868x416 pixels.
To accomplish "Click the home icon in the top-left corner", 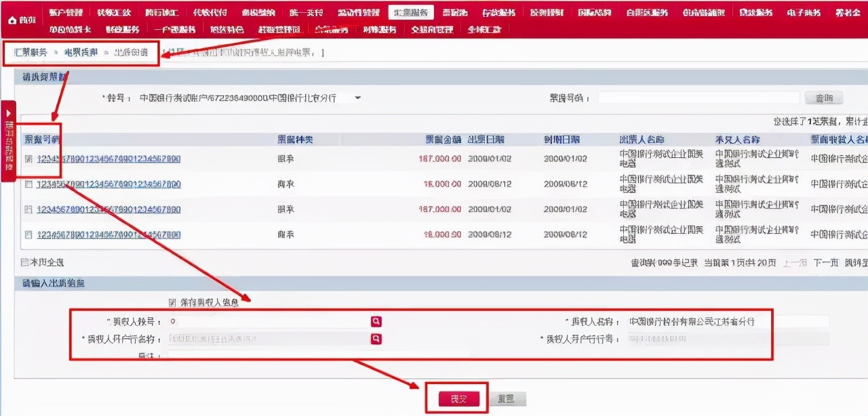I will [12, 19].
